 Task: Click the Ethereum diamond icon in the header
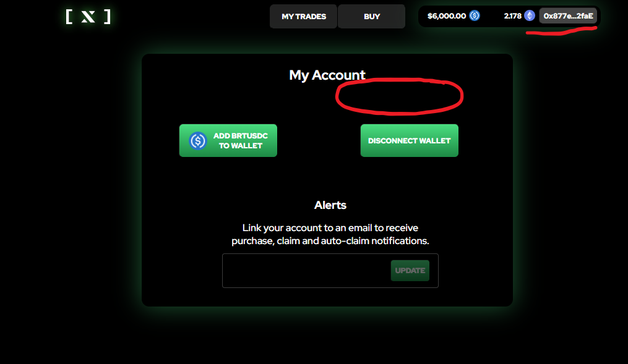tap(530, 15)
